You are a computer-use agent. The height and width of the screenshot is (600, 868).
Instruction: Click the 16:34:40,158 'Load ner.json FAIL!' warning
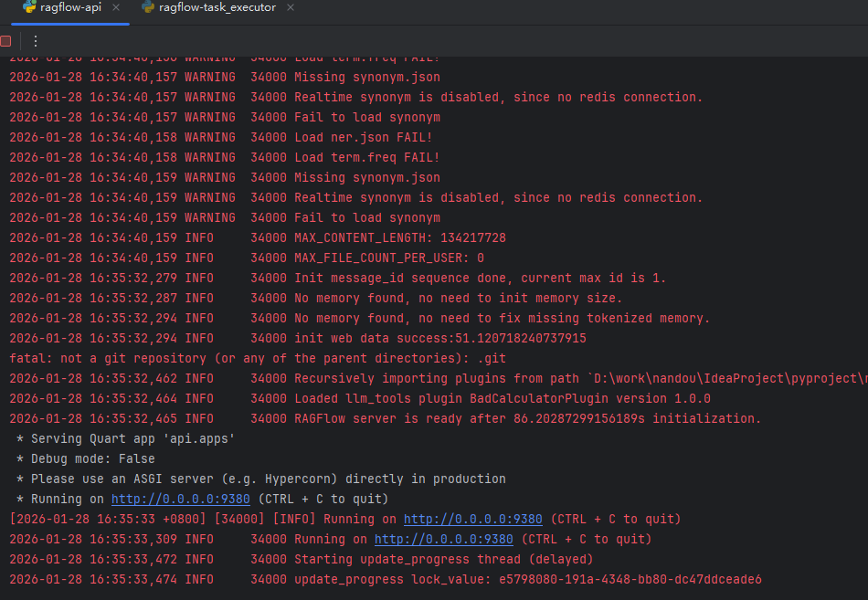click(221, 137)
